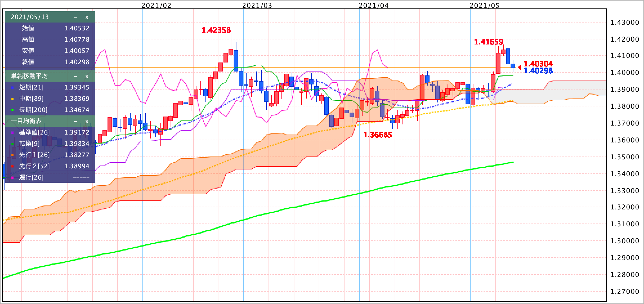Click the orange 先行１[26] color marker

pyautogui.click(x=12, y=155)
